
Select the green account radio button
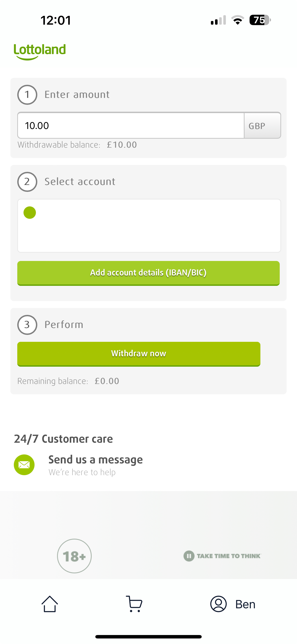point(30,213)
